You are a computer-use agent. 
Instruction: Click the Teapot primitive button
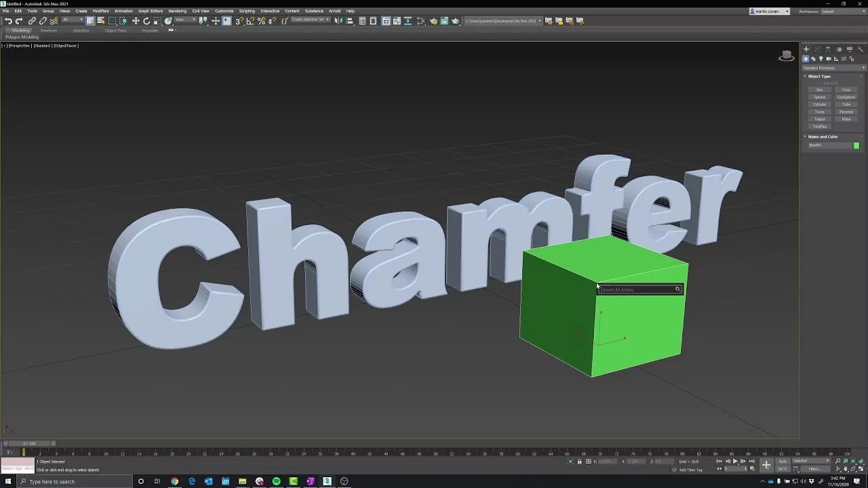click(x=820, y=119)
